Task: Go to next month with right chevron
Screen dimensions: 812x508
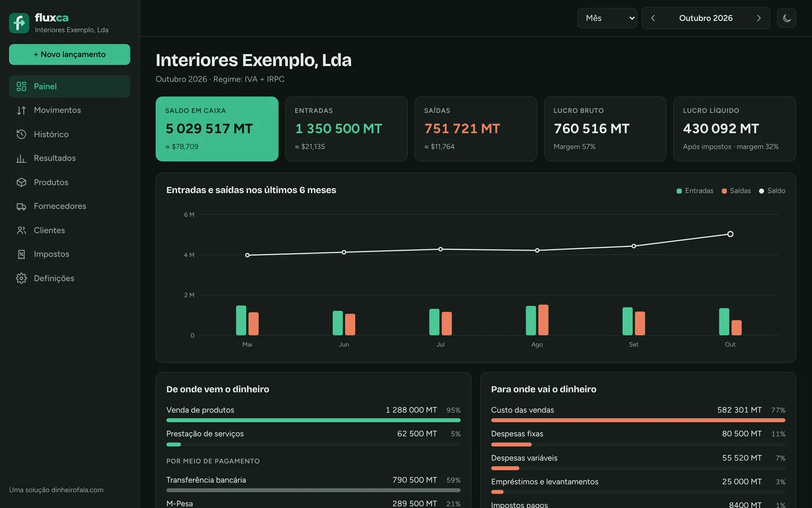Action: pyautogui.click(x=759, y=18)
